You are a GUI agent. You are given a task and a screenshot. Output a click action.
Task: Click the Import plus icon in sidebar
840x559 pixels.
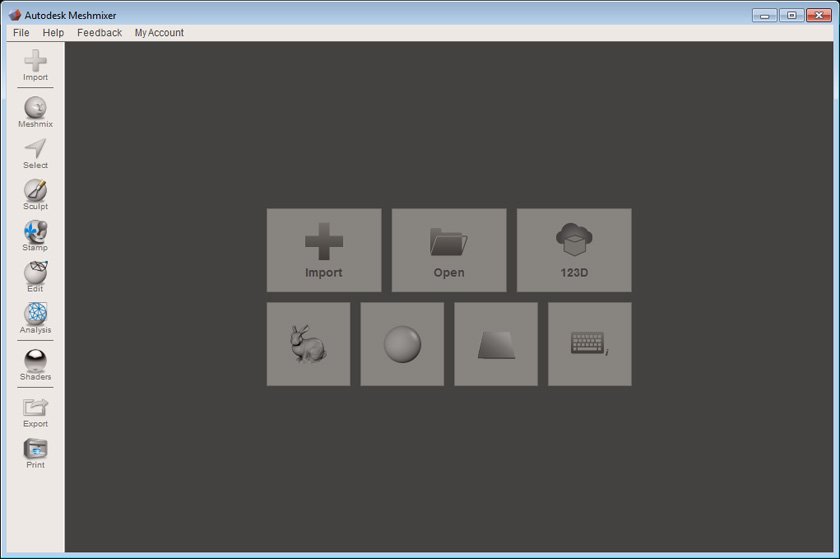pyautogui.click(x=35, y=65)
